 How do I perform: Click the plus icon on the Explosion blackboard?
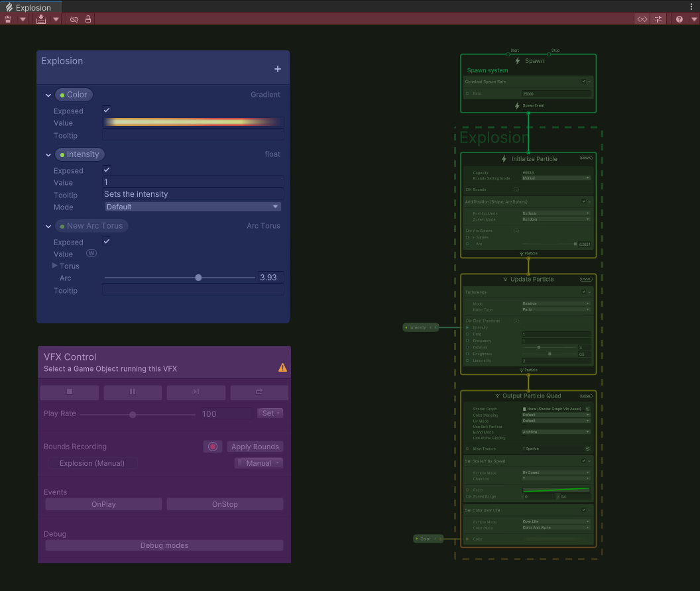pyautogui.click(x=278, y=68)
